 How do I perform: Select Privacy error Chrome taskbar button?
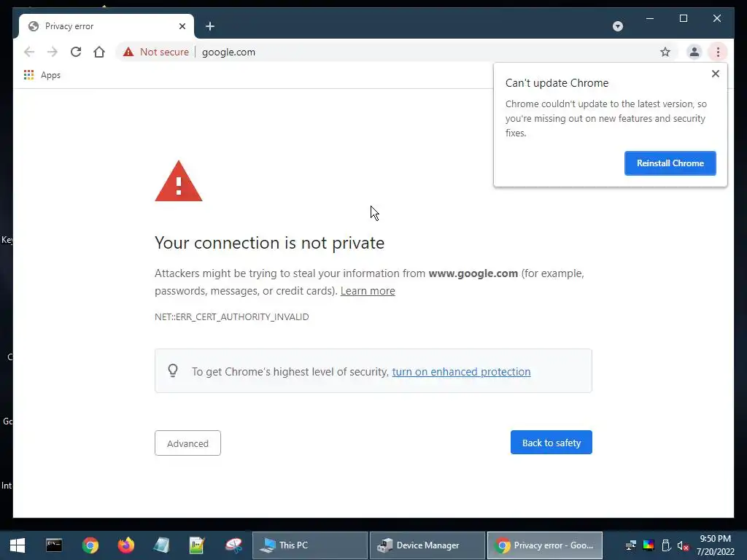[544, 545]
